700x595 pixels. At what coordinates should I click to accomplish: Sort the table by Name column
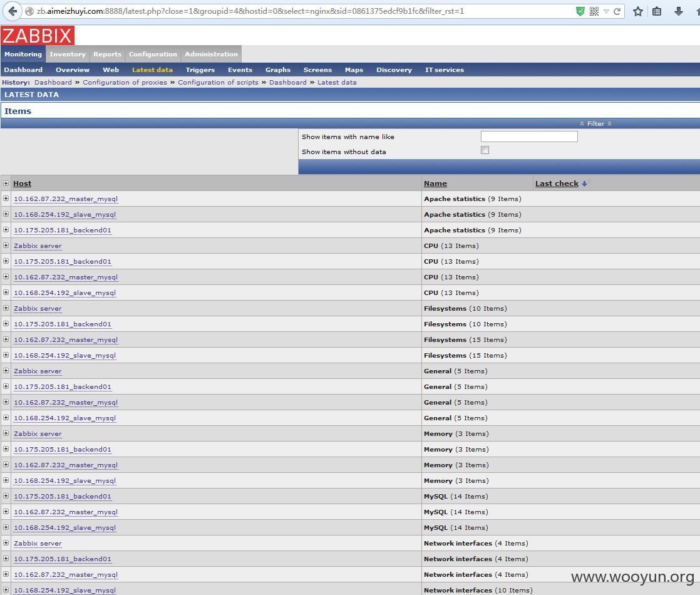(435, 184)
